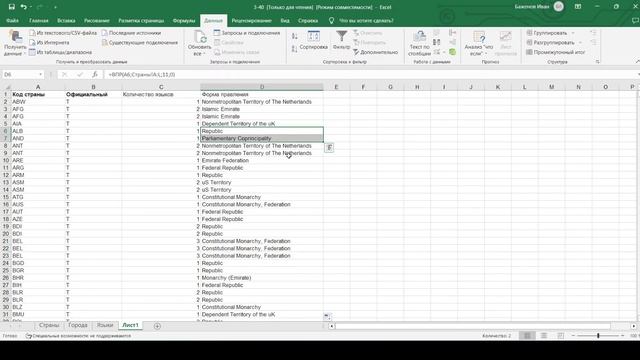
Task: Switch to the Вставка ribbon tab
Action: point(66,20)
